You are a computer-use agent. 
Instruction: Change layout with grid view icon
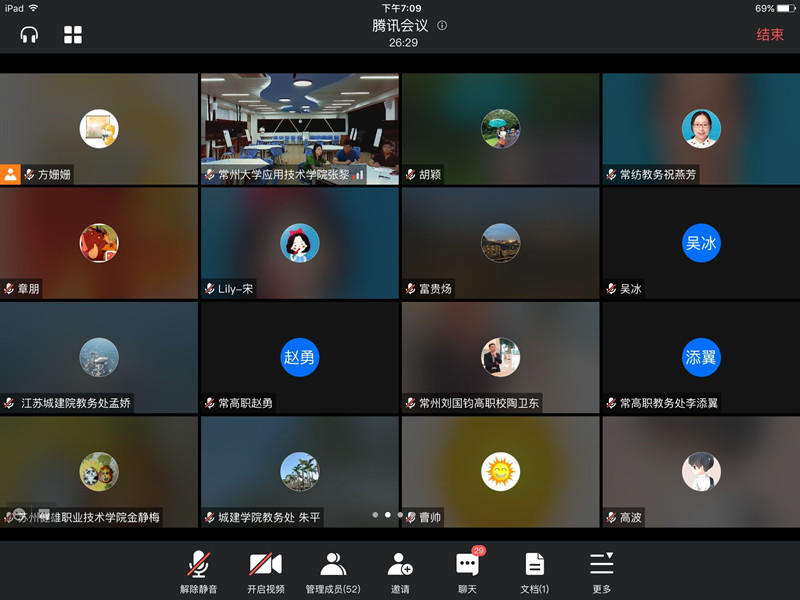pyautogui.click(x=73, y=35)
